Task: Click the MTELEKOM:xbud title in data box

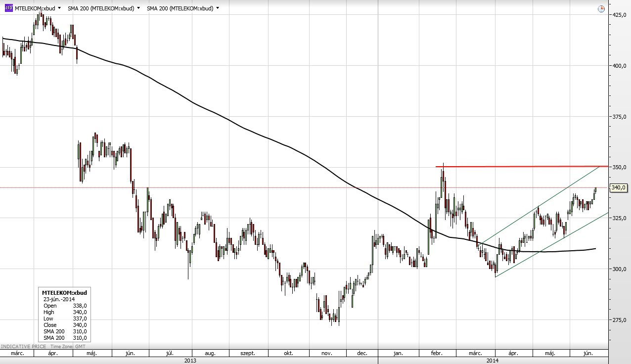Action: pos(64,293)
